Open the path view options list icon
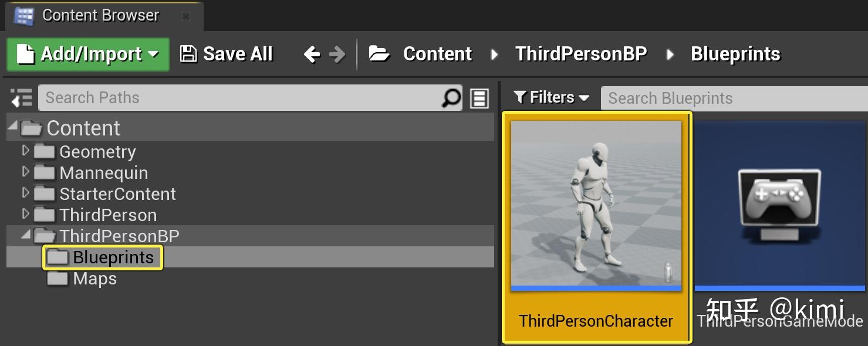Image resolution: width=868 pixels, height=346 pixels. click(479, 98)
